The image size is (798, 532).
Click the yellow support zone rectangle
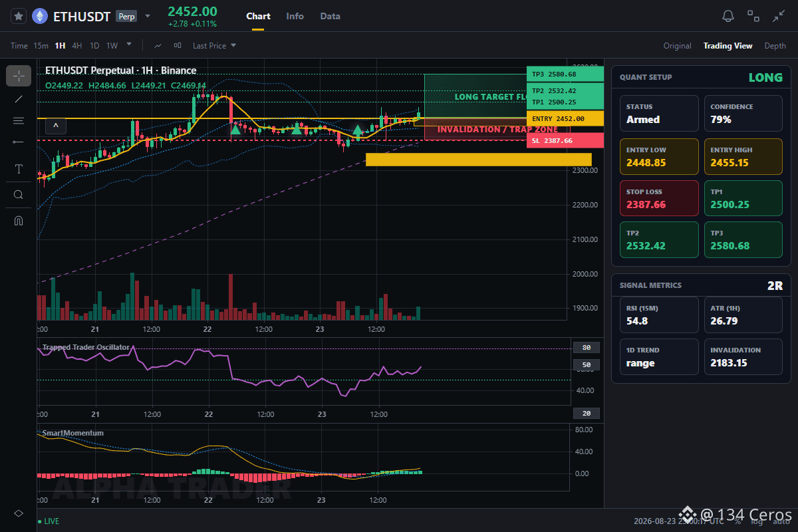tap(478, 160)
